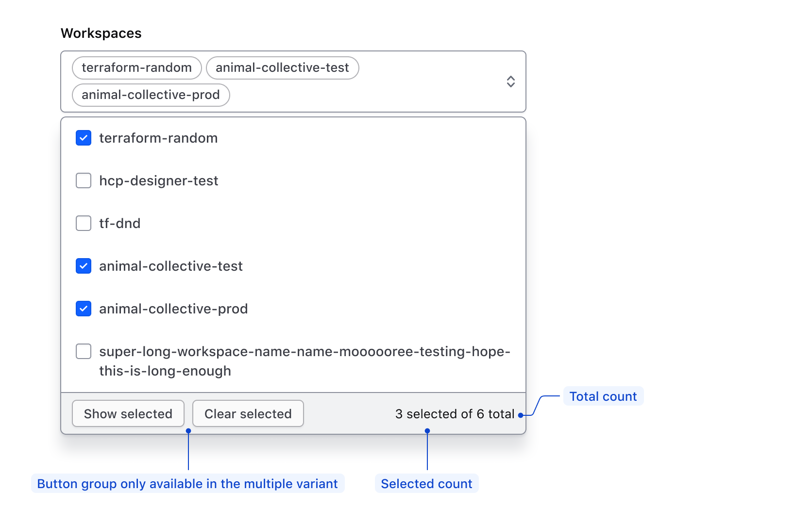Select the tf-dnd option text
The image size is (812, 524).
119,223
